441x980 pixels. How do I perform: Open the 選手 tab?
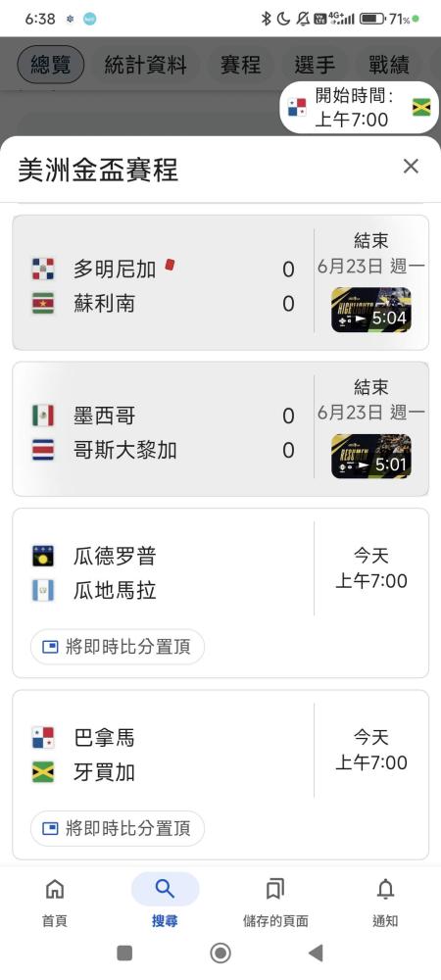pyautogui.click(x=315, y=65)
